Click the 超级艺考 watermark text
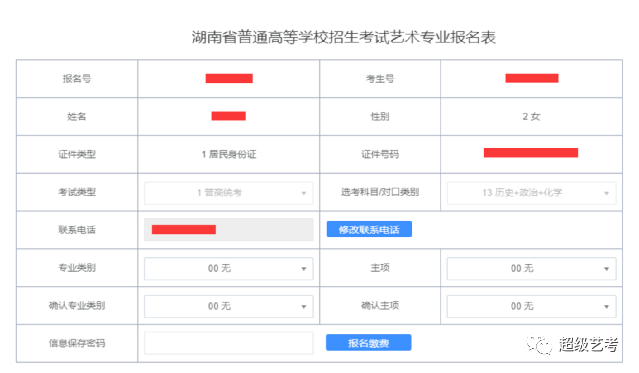The image size is (639, 373). 588,344
